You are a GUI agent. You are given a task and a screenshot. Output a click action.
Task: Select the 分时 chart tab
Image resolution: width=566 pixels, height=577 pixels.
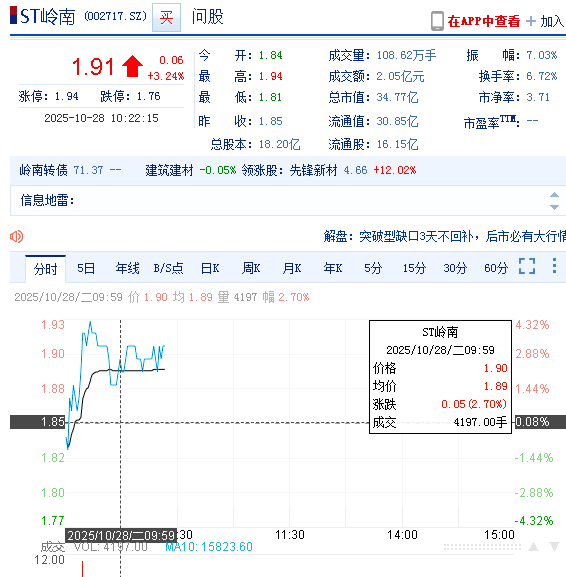45,269
